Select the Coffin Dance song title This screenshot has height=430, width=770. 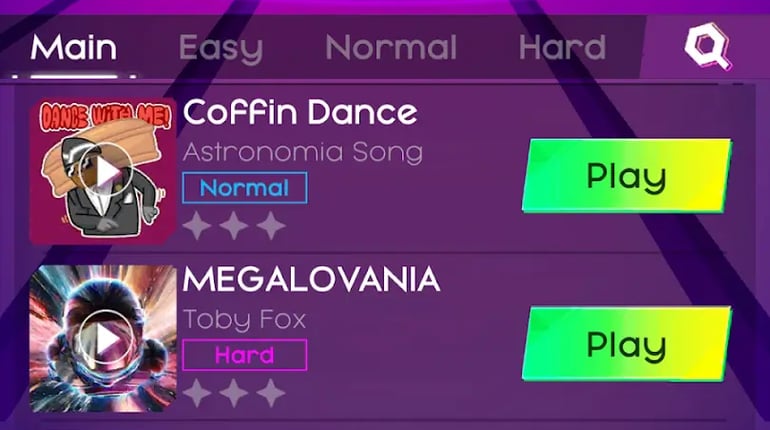click(x=300, y=113)
